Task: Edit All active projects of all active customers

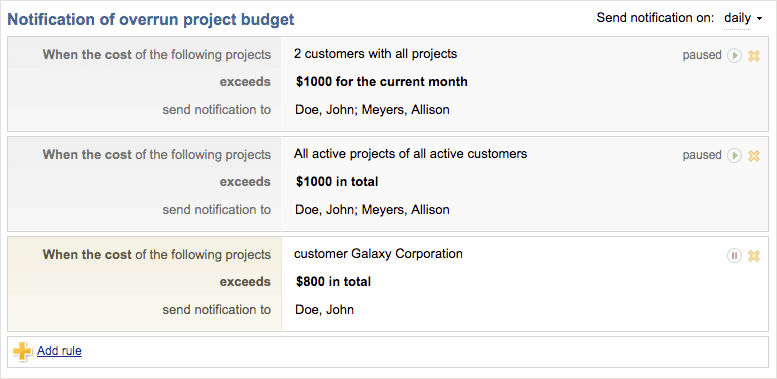Action: 410,154
